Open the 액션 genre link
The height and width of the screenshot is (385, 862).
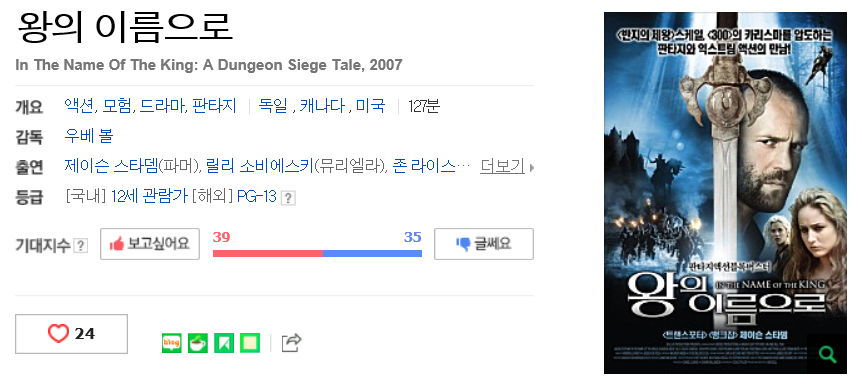coord(79,106)
